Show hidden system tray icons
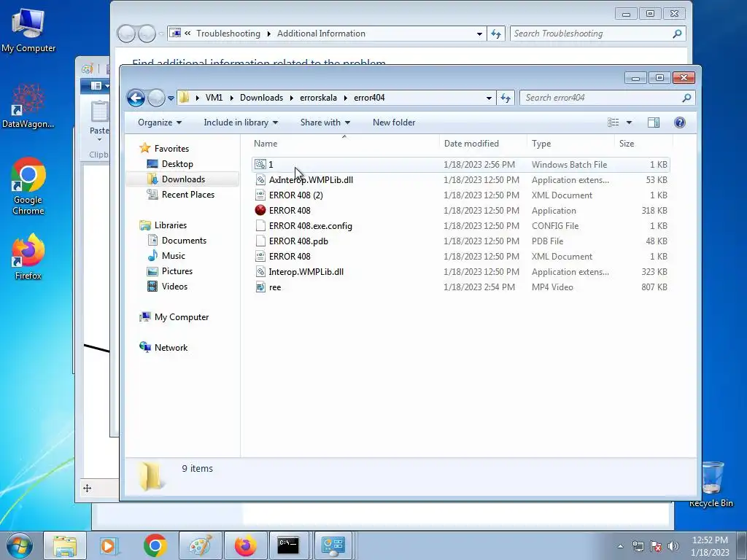Image resolution: width=747 pixels, height=560 pixels. (620, 546)
